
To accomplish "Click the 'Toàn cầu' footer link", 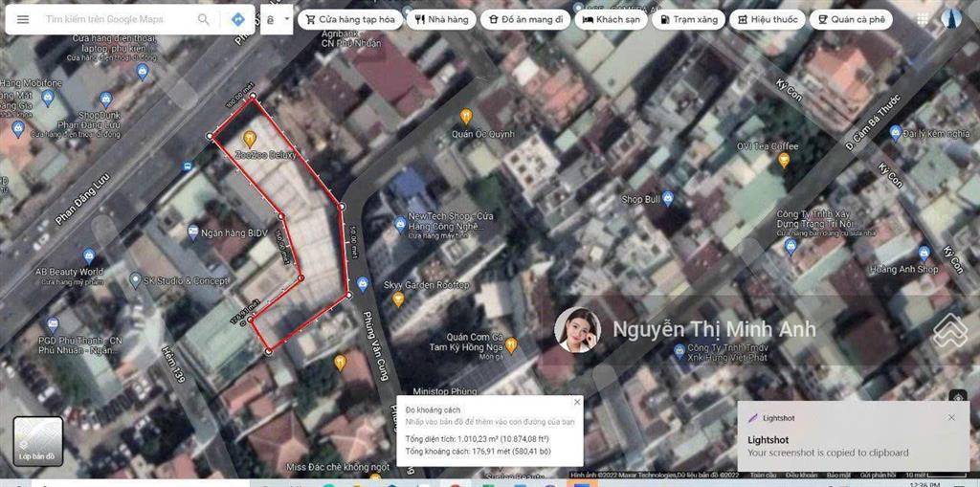I will (762, 476).
